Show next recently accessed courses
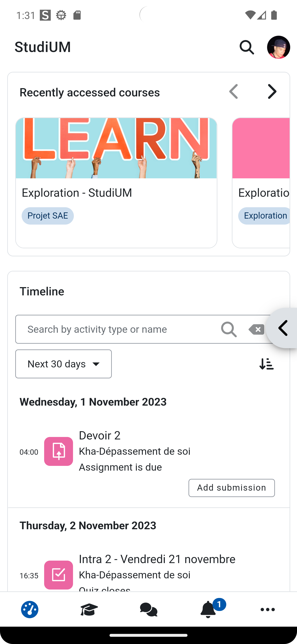 tap(272, 91)
